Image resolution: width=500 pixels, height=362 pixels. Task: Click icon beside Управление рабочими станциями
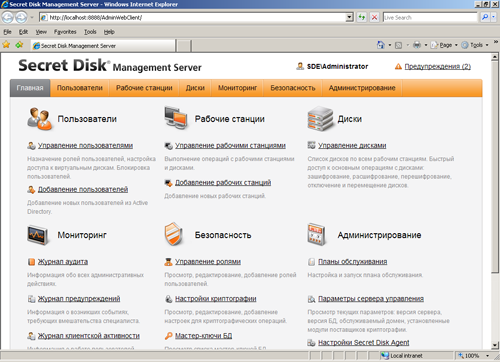click(168, 146)
